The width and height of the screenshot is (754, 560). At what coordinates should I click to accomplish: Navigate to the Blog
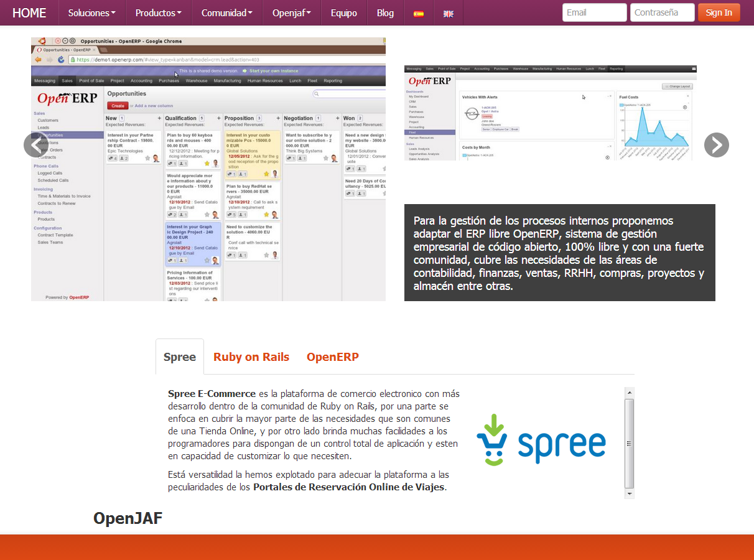tap(385, 13)
